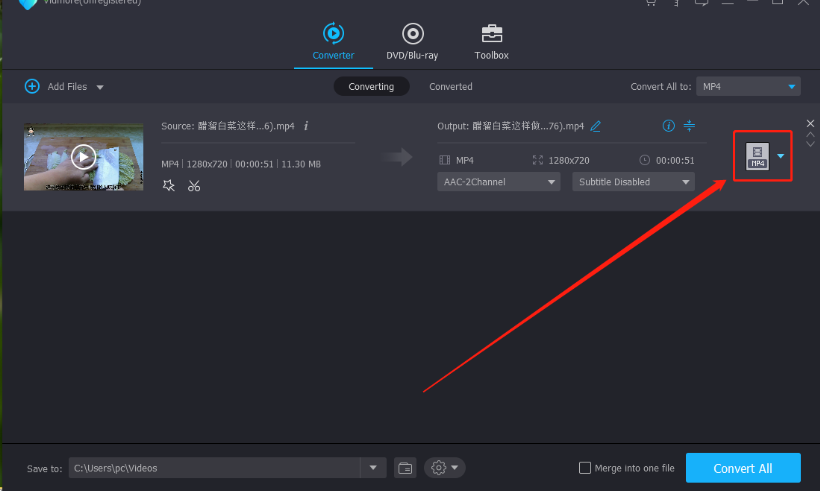Remove the file from the list
Screen dimensions: 820x491
(x=810, y=123)
